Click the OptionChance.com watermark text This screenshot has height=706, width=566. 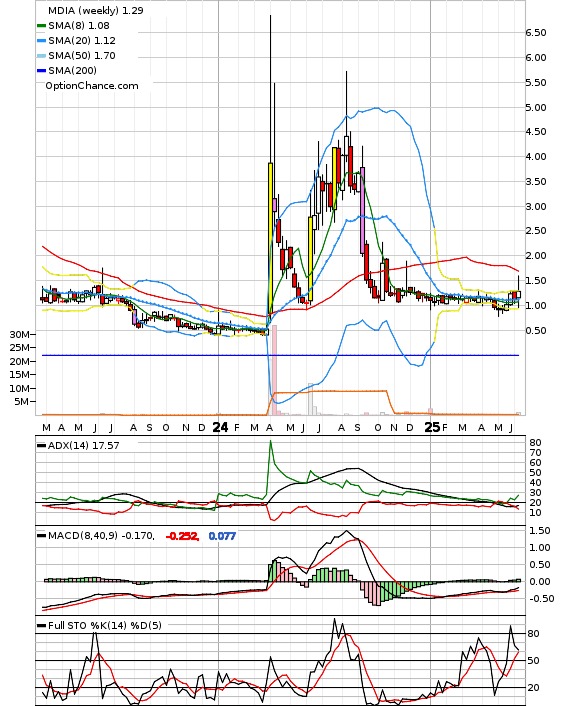92,86
